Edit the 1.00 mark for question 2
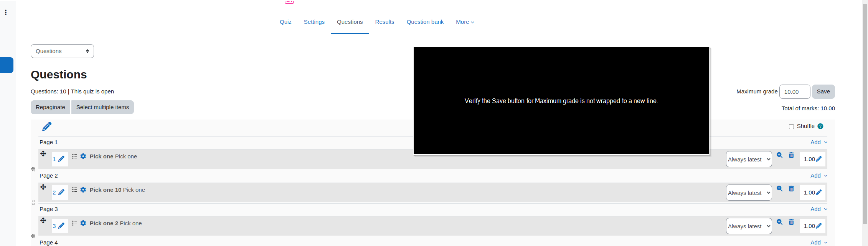 pyautogui.click(x=818, y=193)
